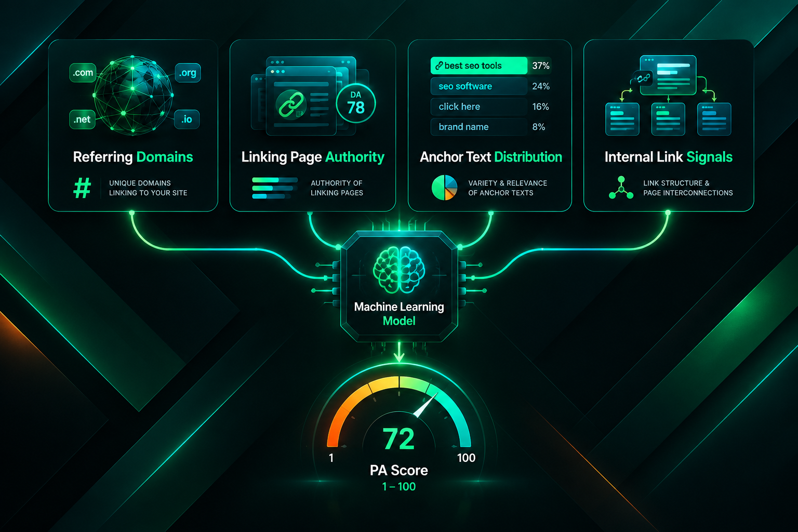Select the .net domain tag
The image size is (798, 532).
(x=82, y=119)
